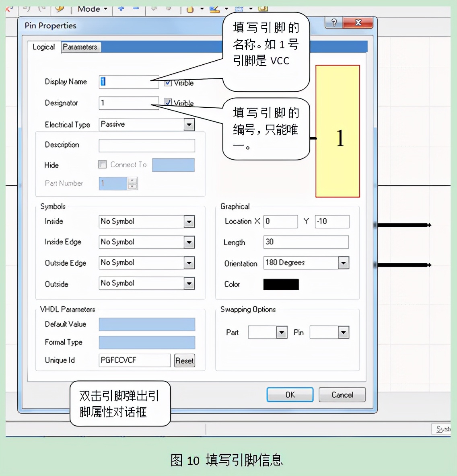Image resolution: width=457 pixels, height=476 pixels.
Task: Open the Orientation dropdown showing 180 Degrees
Action: coord(344,263)
